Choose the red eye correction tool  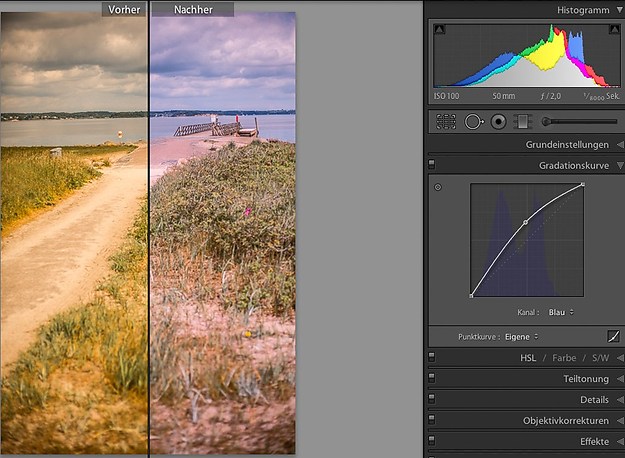coord(498,121)
